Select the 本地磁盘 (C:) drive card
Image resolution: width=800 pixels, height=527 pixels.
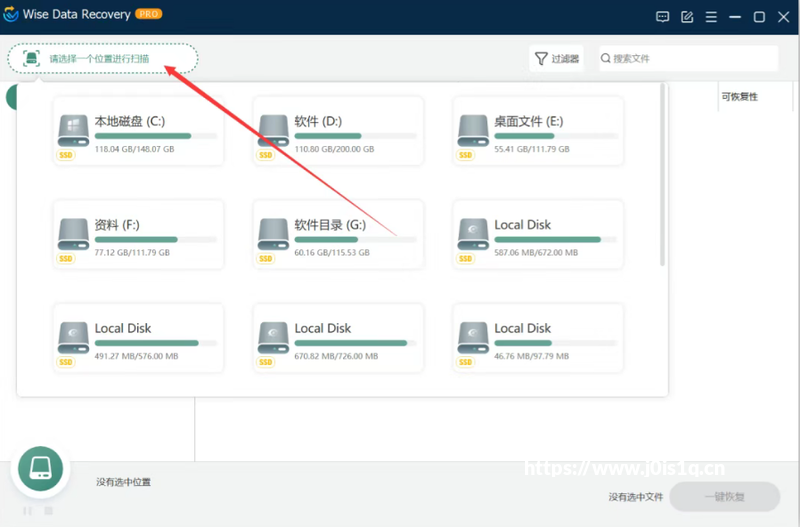coord(138,131)
